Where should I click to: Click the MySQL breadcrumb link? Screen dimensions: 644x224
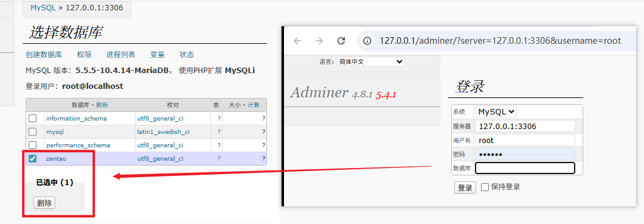click(x=43, y=8)
